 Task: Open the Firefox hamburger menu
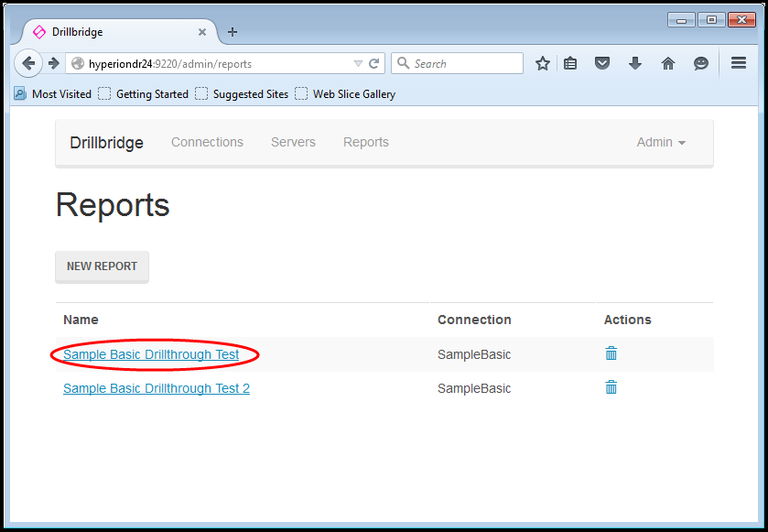click(x=739, y=63)
